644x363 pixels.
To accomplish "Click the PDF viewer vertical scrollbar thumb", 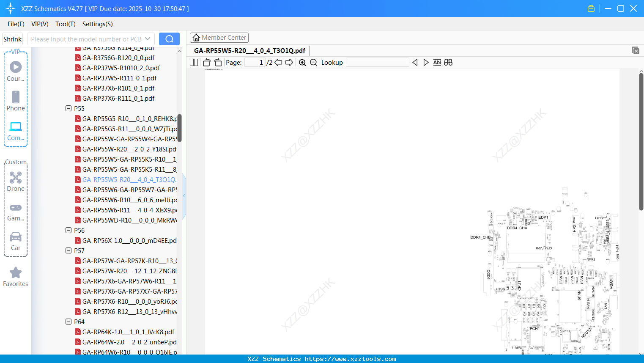I will [x=641, y=142].
